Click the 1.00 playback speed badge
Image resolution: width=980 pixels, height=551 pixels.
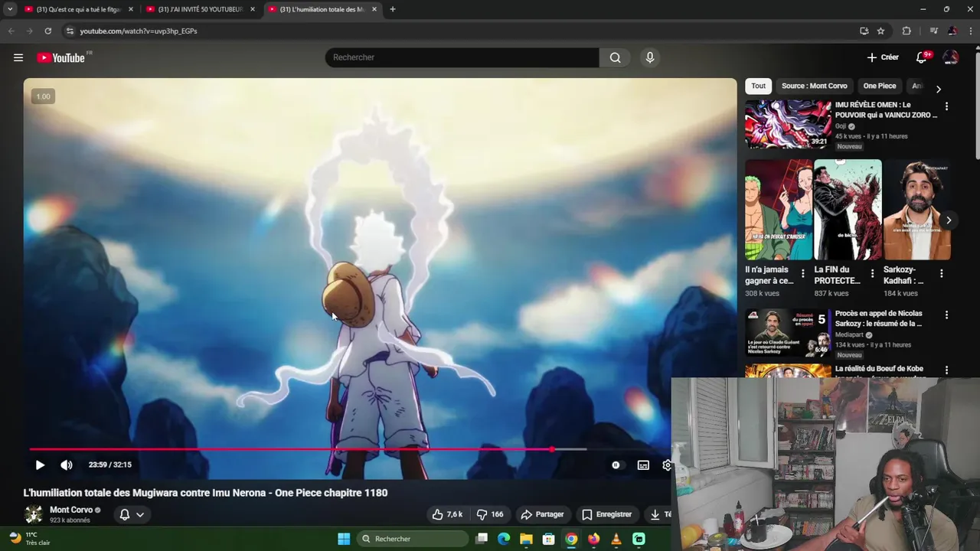tap(43, 96)
